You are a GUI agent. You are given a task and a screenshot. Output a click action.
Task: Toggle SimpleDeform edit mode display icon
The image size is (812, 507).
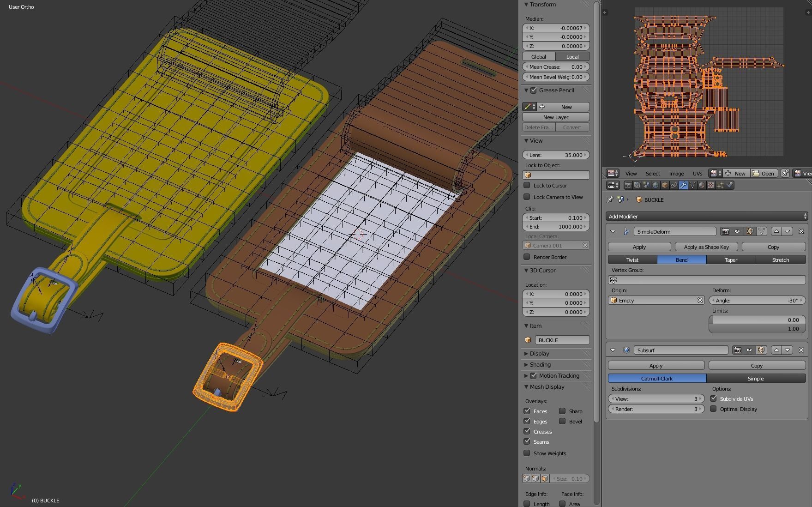coord(750,231)
